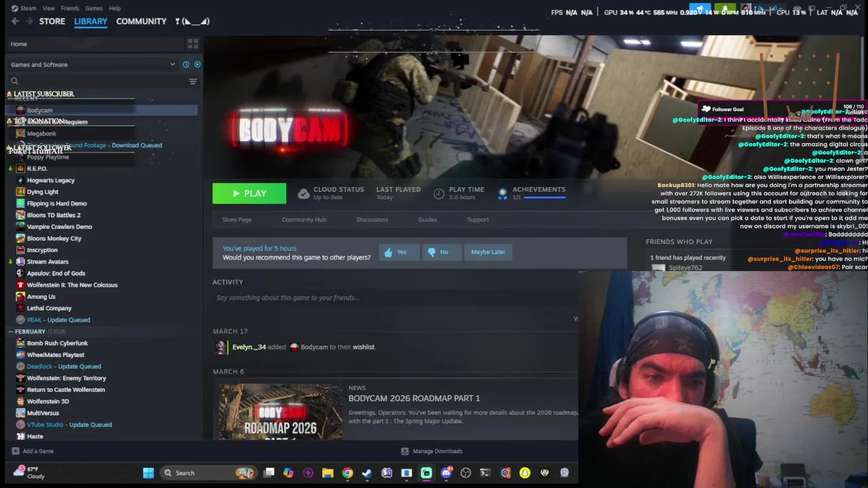Click the Windows taskbar Search box
868x488 pixels.
tap(210, 473)
